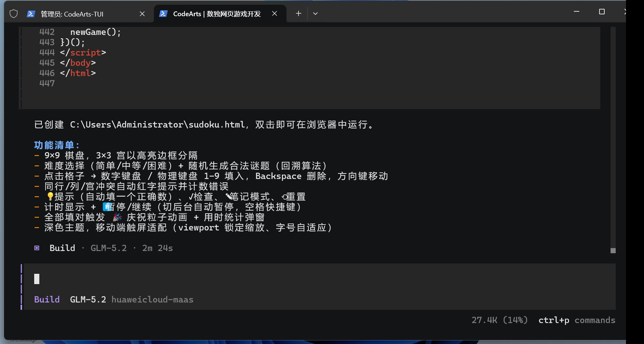This screenshot has width=644, height=344.
Task: Click the pencil emoji before 笔记模式
Action: pyautogui.click(x=230, y=197)
